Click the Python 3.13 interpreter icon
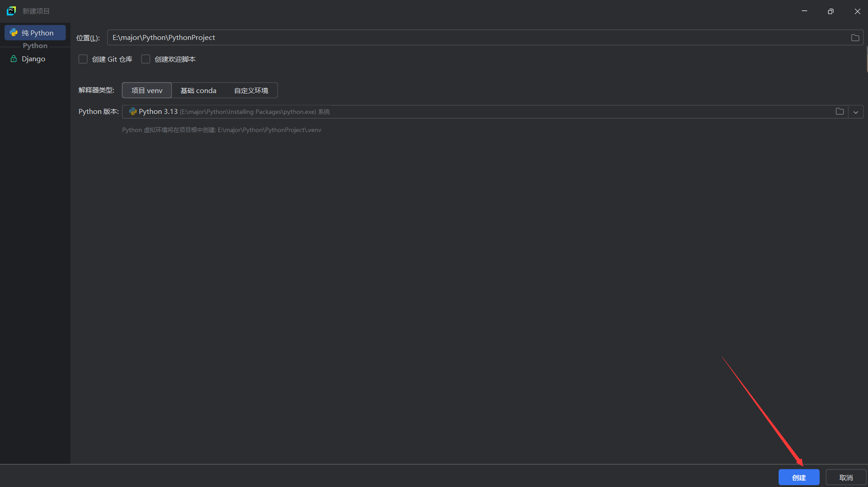 (x=133, y=112)
